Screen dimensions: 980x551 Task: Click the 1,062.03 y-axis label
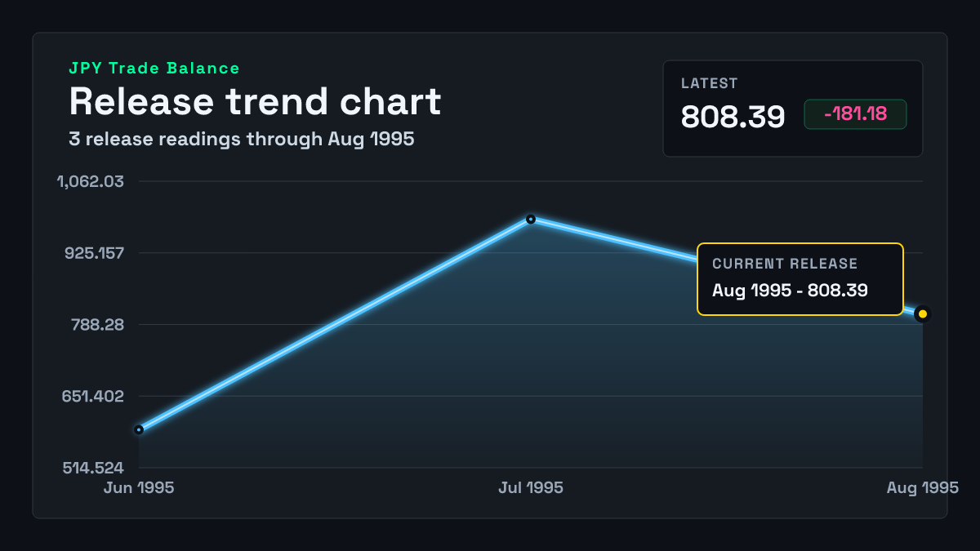tap(91, 181)
